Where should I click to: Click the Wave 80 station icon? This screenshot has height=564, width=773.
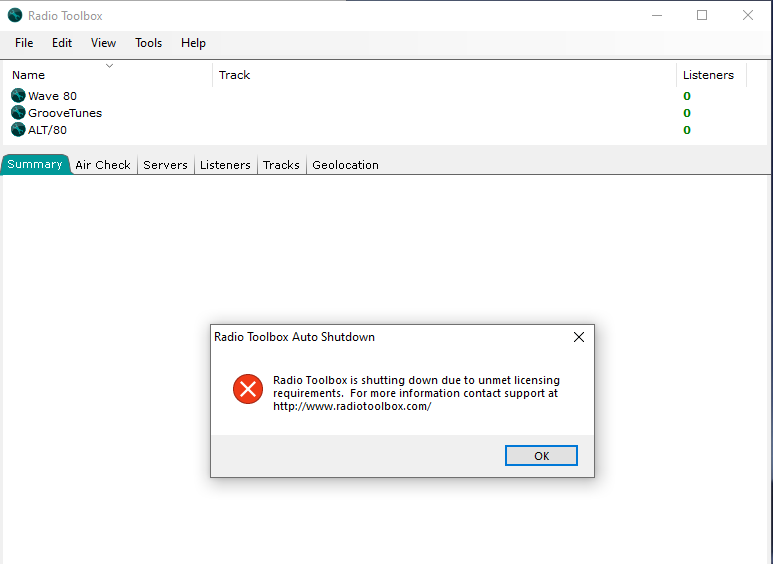(18, 96)
